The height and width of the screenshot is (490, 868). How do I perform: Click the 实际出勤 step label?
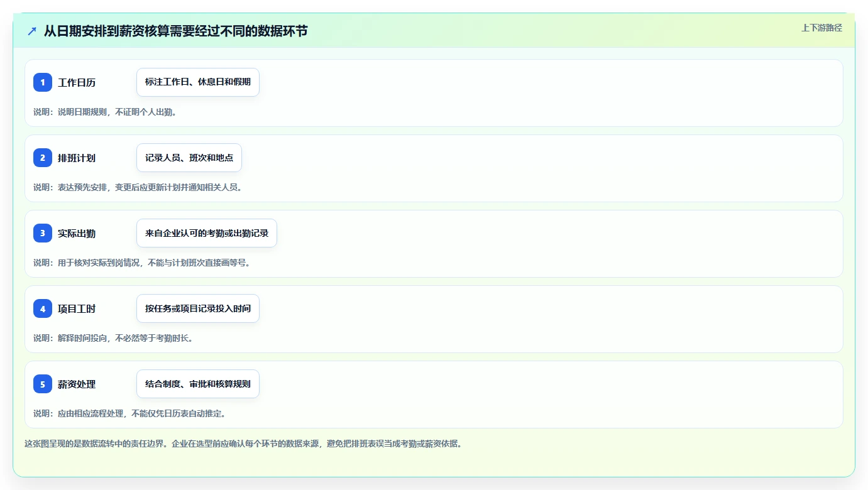pyautogui.click(x=77, y=233)
